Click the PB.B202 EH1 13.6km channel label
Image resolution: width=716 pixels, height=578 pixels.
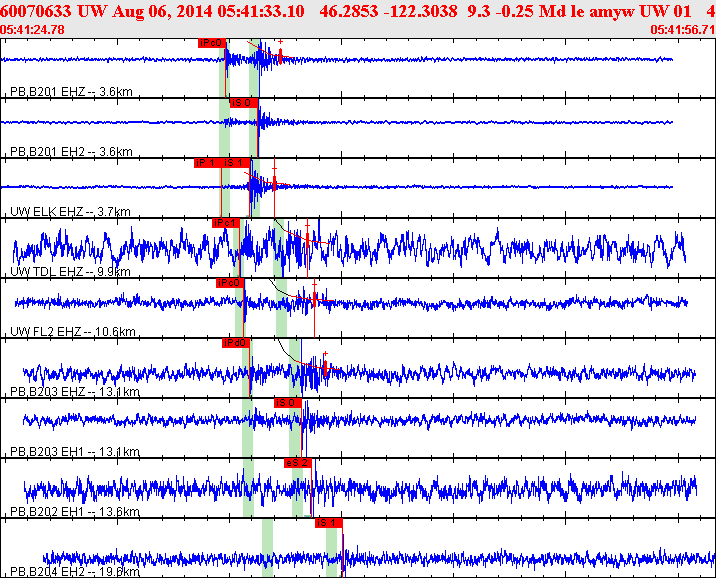tap(74, 512)
